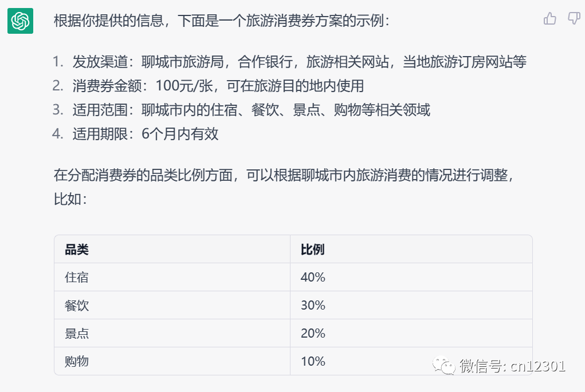Click list item two about 消费券金额
This screenshot has width=585, height=392.
coord(208,86)
